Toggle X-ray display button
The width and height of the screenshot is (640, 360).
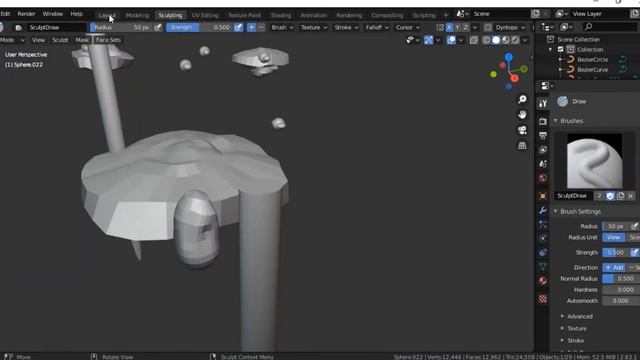[473, 40]
